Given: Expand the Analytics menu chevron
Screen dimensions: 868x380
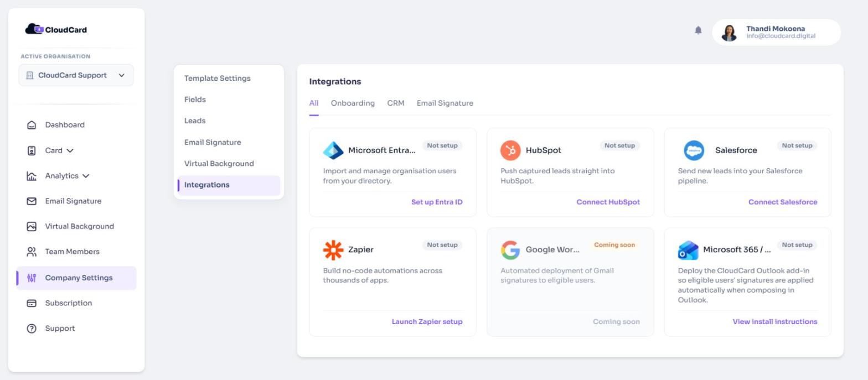Looking at the screenshot, I should 86,176.
